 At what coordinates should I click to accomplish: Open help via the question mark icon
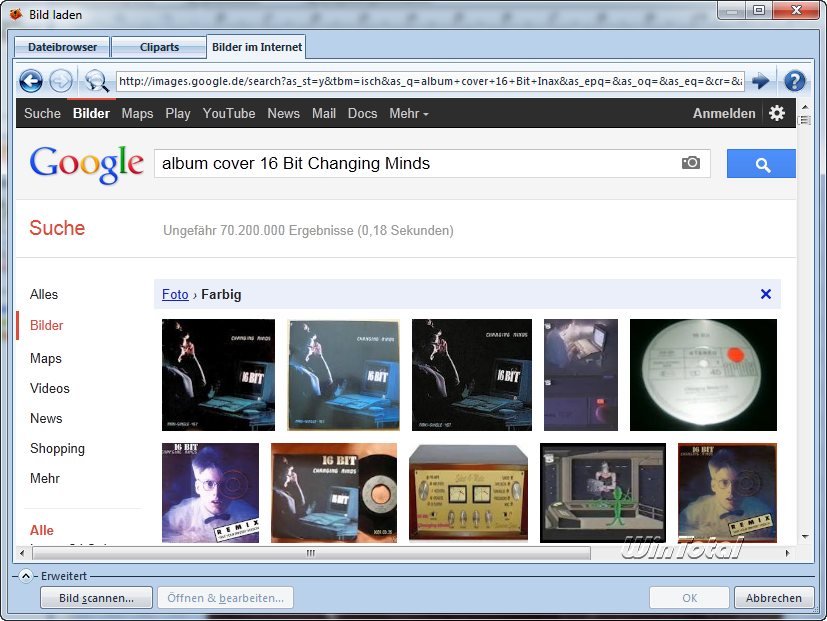pyautogui.click(x=794, y=81)
